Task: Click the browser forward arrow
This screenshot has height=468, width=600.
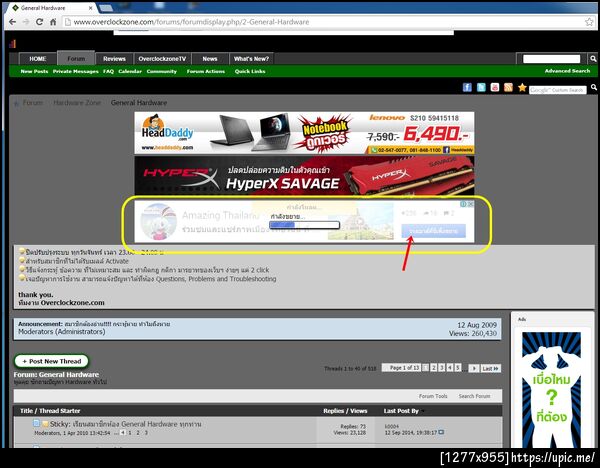Action: (x=26, y=22)
